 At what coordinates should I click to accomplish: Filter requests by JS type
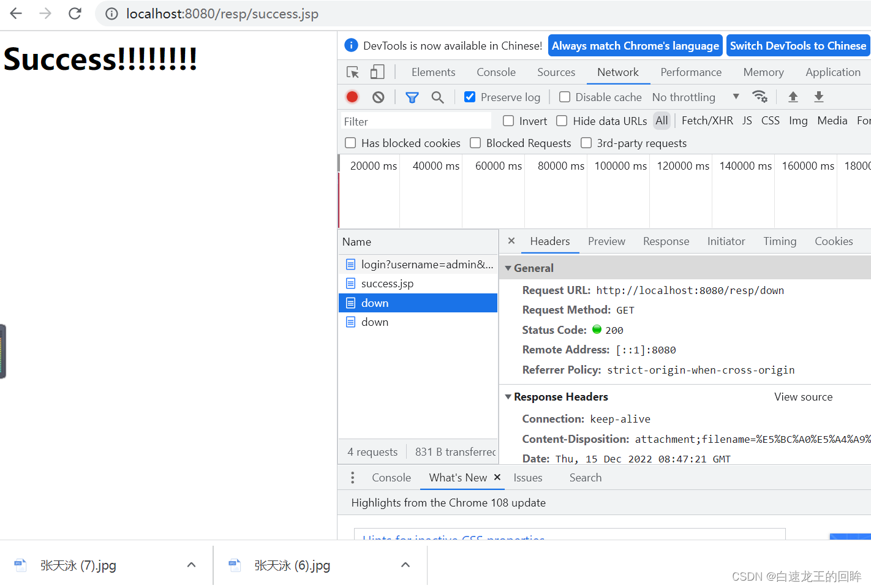pos(747,121)
